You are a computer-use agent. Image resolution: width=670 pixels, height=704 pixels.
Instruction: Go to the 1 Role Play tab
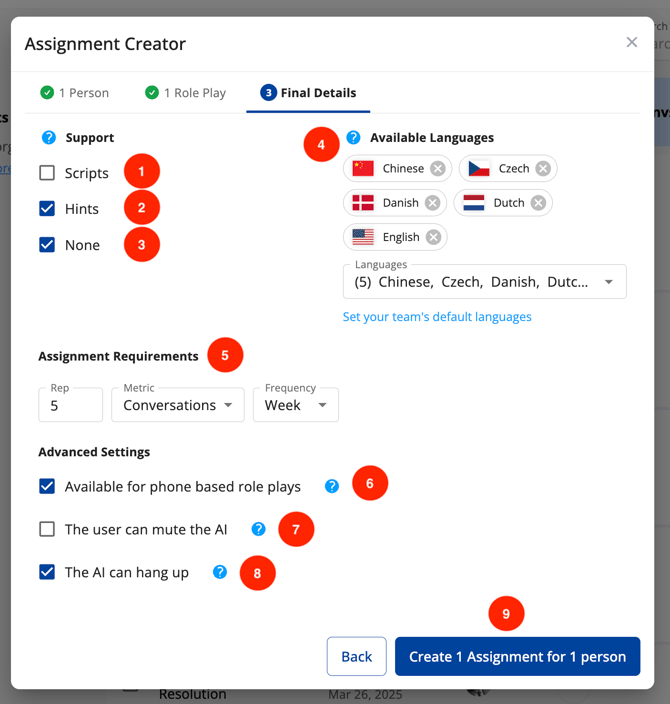(185, 93)
